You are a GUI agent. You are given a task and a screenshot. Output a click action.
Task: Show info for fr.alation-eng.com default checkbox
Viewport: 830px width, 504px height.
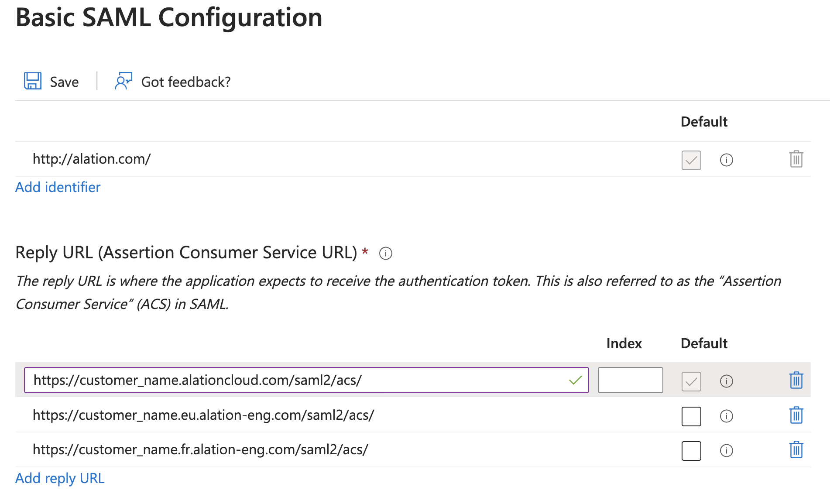pyautogui.click(x=726, y=450)
